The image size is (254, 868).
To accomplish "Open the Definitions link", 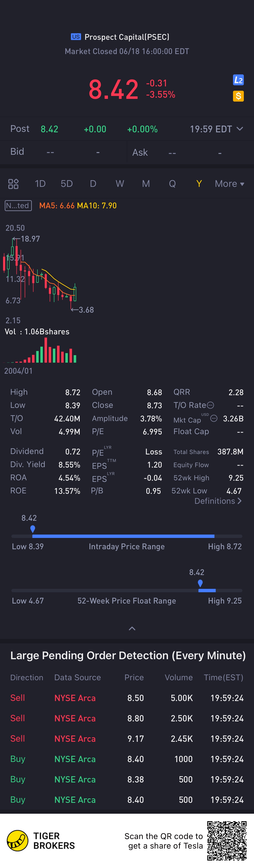I will [x=218, y=501].
